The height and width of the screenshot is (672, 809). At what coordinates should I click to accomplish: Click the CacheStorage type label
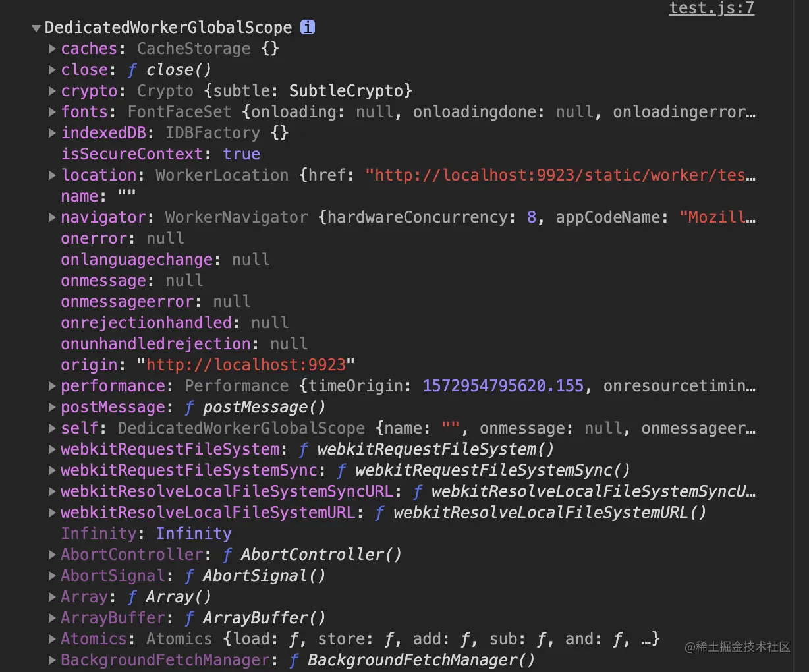click(x=194, y=49)
